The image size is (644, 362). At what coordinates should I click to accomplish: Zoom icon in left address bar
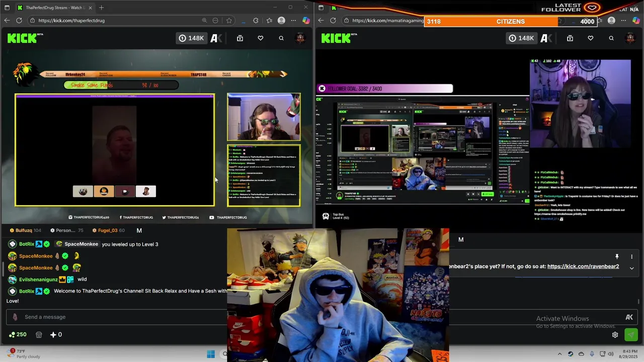(x=204, y=21)
